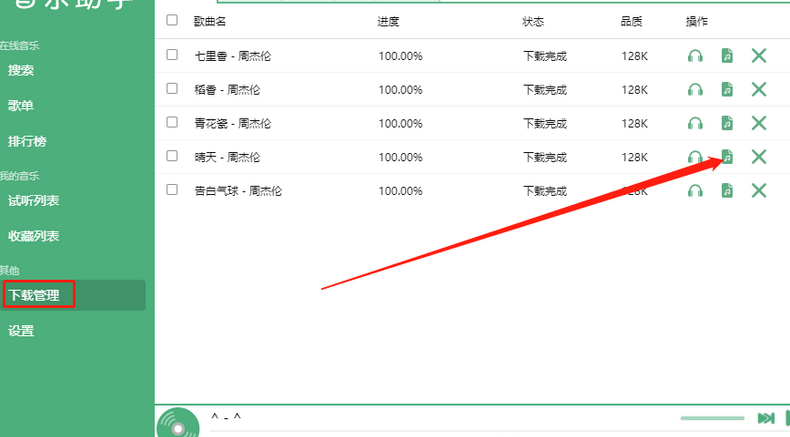This screenshot has width=790, height=437.
Task: Open file location for 七里香
Action: pyautogui.click(x=727, y=55)
